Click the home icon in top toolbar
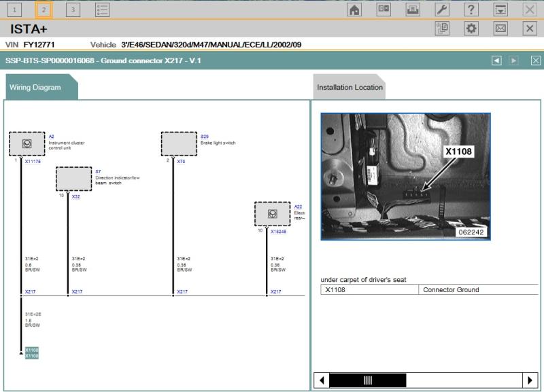Image resolution: width=544 pixels, height=392 pixels. pyautogui.click(x=354, y=10)
